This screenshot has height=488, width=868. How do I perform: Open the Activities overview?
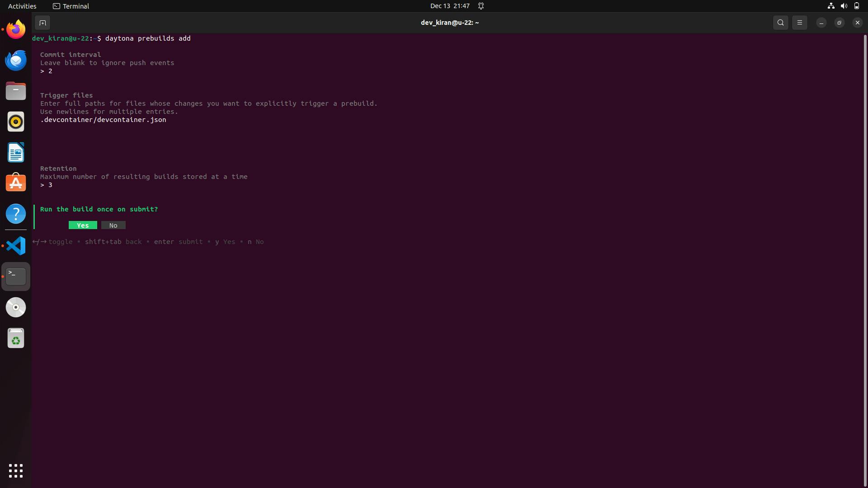click(22, 6)
